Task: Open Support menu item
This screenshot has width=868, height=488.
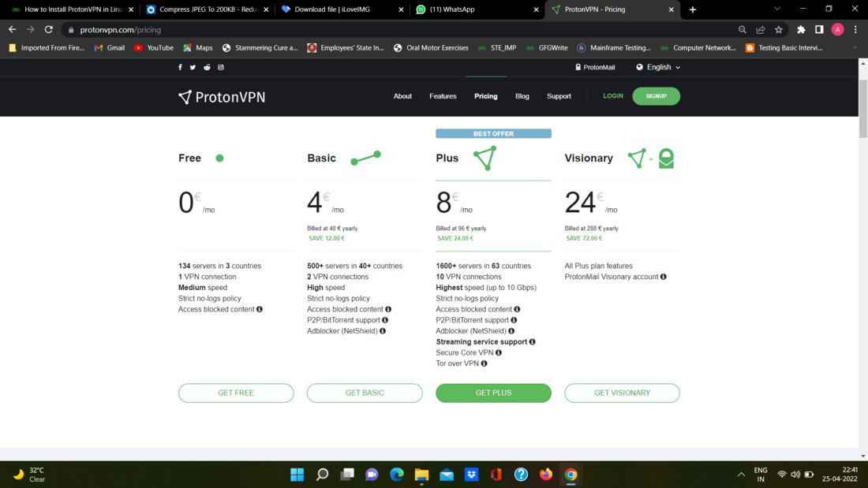Action: pyautogui.click(x=559, y=96)
